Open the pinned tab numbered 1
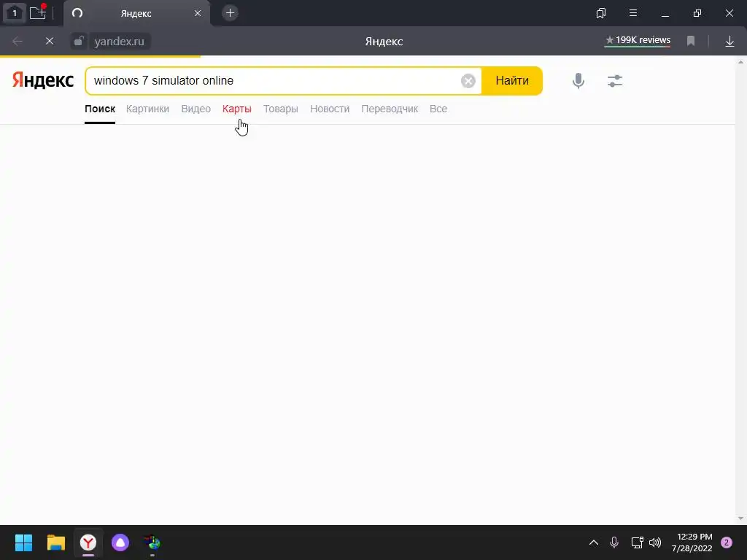This screenshot has height=560, width=747. tap(15, 13)
